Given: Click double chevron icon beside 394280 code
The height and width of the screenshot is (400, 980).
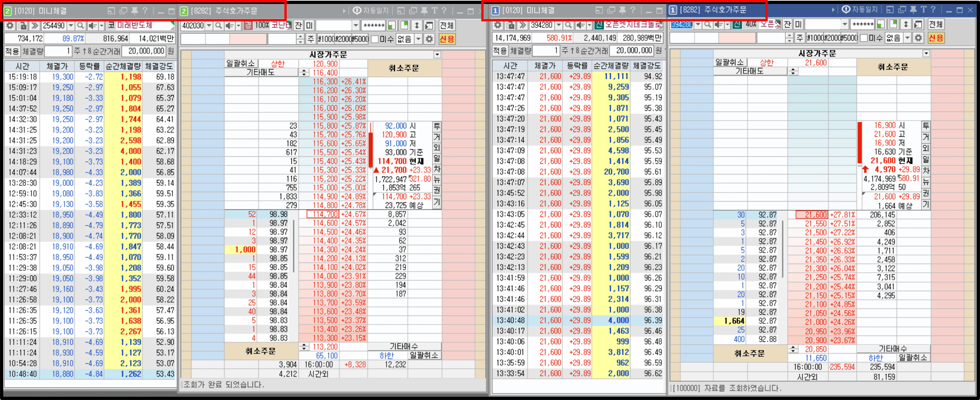Looking at the screenshot, I should pyautogui.click(x=522, y=25).
